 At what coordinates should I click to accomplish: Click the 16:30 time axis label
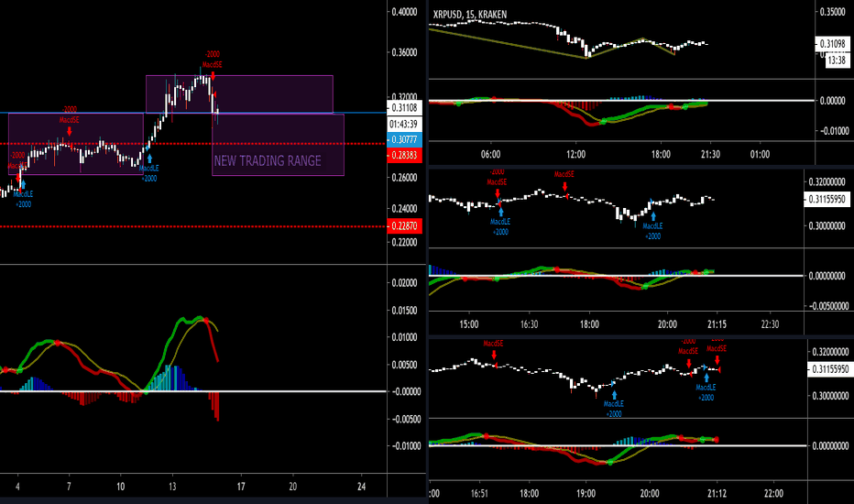click(x=529, y=324)
